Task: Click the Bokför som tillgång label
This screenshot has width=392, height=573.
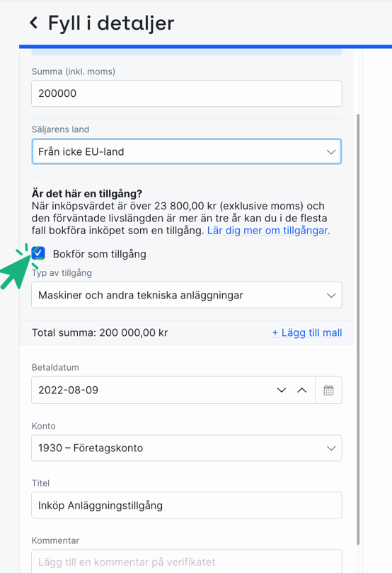Action: (100, 254)
